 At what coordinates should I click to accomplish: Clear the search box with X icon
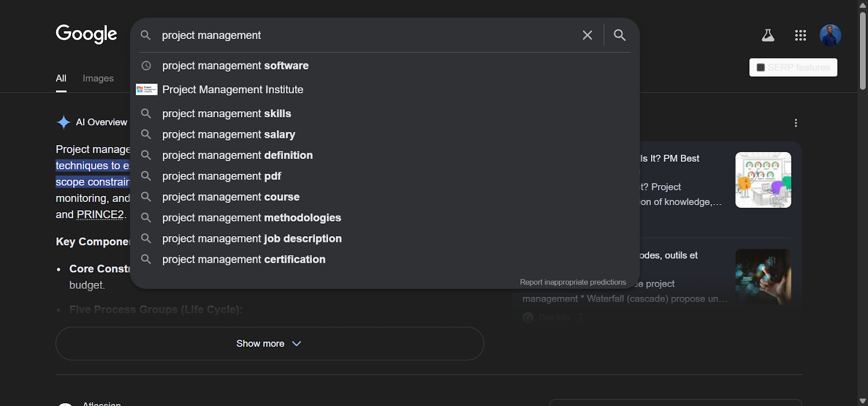[x=588, y=35]
